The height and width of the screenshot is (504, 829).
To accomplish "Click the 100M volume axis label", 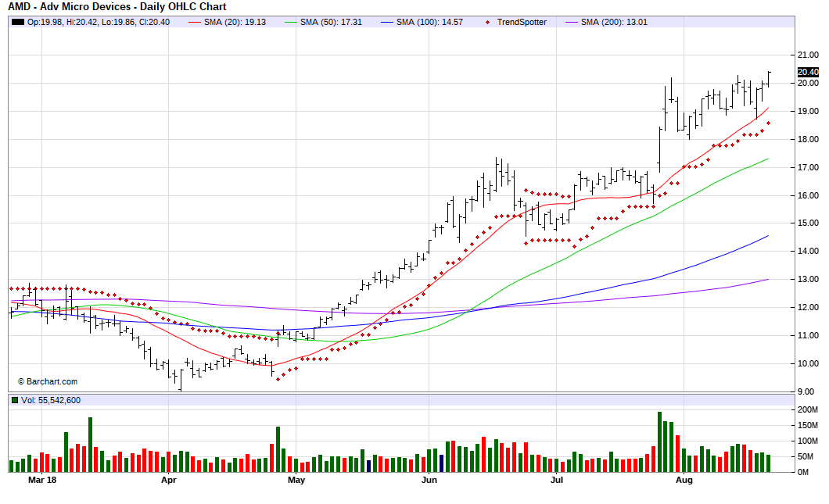I will click(x=808, y=441).
